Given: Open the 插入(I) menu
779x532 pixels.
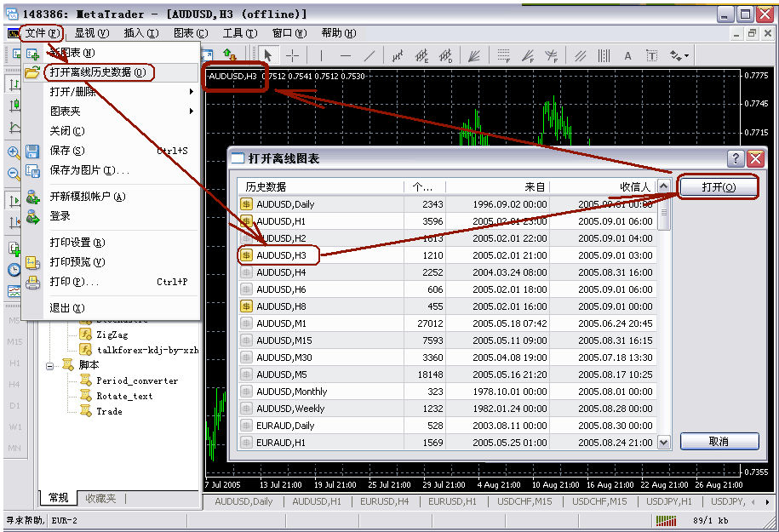Looking at the screenshot, I should coord(141,33).
